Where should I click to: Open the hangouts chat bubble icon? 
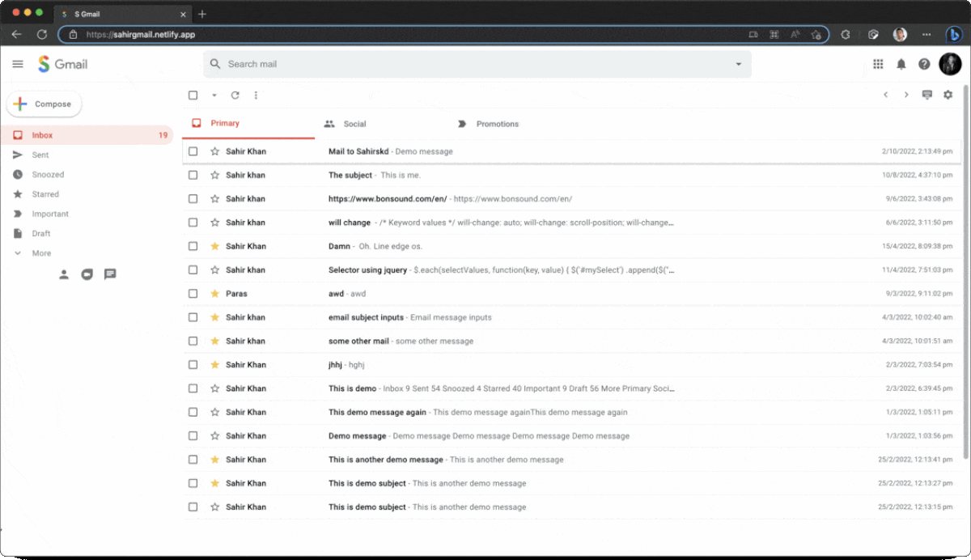coord(87,274)
